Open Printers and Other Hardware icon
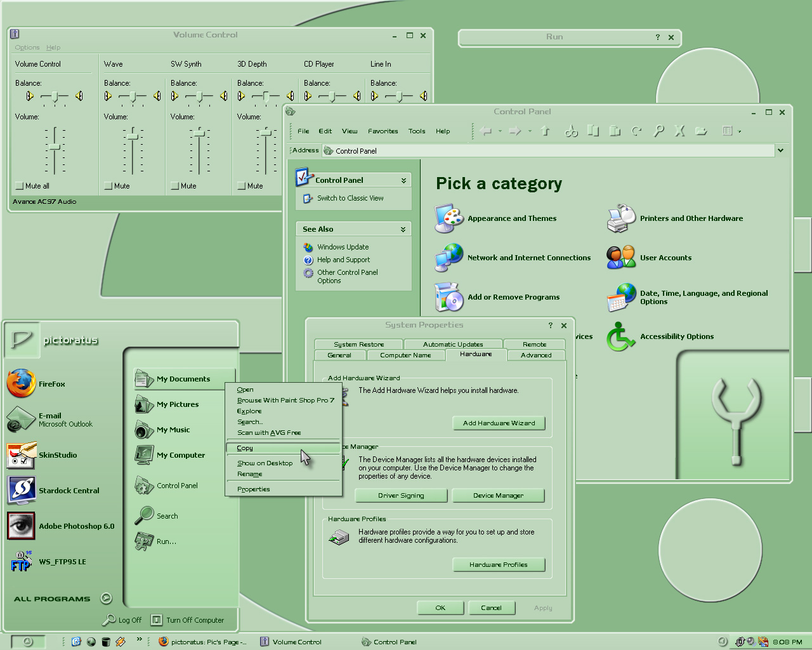The width and height of the screenshot is (812, 650). (x=621, y=218)
